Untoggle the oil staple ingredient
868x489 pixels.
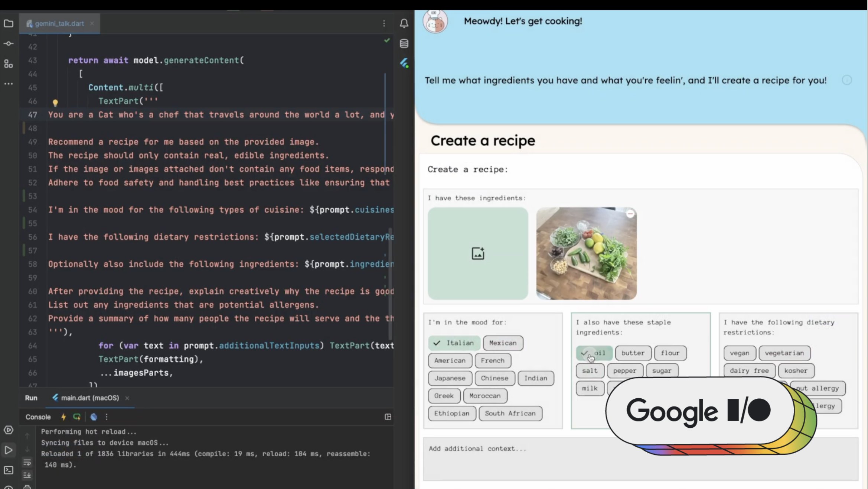tap(594, 353)
